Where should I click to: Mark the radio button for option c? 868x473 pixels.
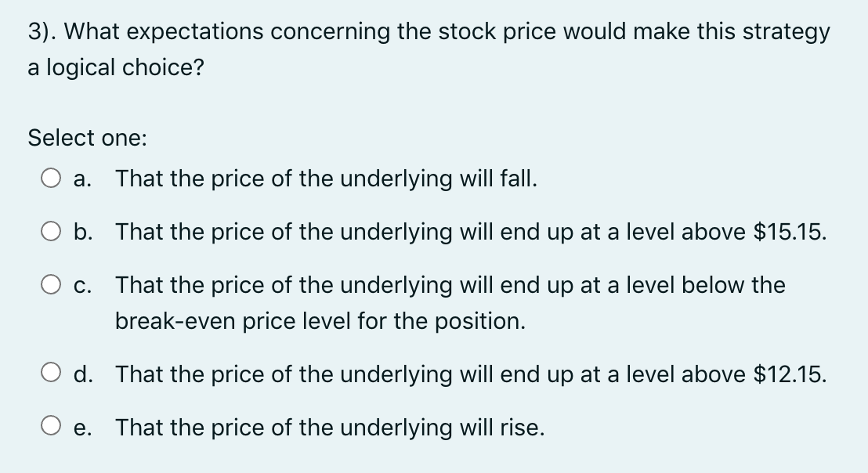click(x=51, y=286)
